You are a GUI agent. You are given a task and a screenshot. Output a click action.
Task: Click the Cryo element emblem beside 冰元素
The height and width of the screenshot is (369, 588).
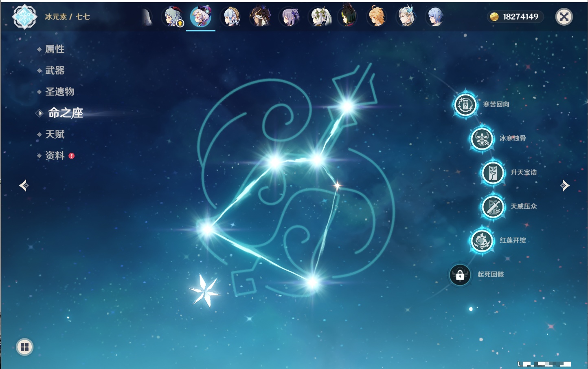(x=24, y=17)
